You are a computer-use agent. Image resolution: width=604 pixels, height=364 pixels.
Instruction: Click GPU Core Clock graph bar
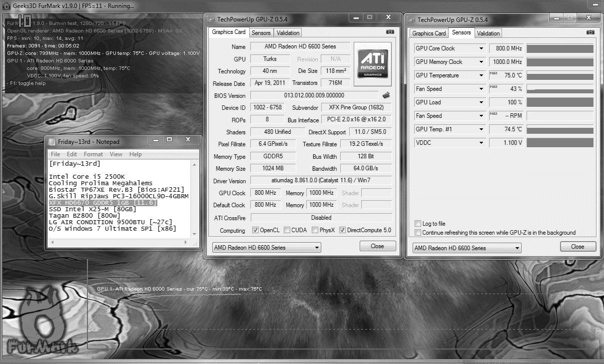[x=560, y=48]
